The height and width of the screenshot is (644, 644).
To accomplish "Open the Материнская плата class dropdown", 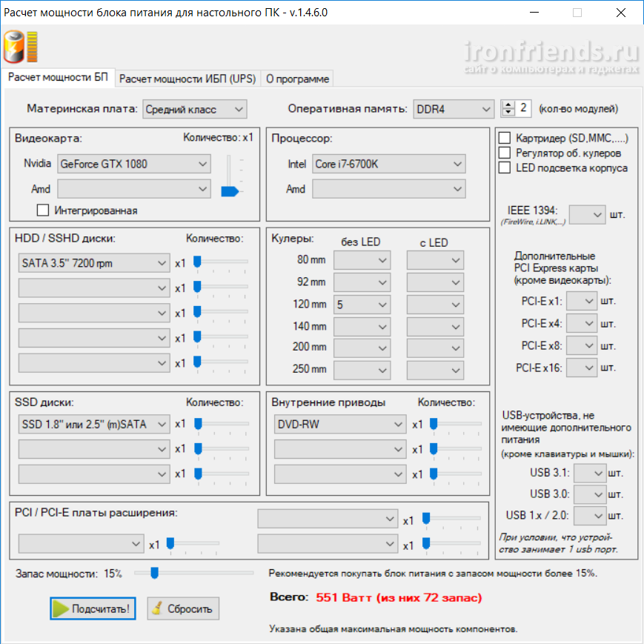I will 194,109.
